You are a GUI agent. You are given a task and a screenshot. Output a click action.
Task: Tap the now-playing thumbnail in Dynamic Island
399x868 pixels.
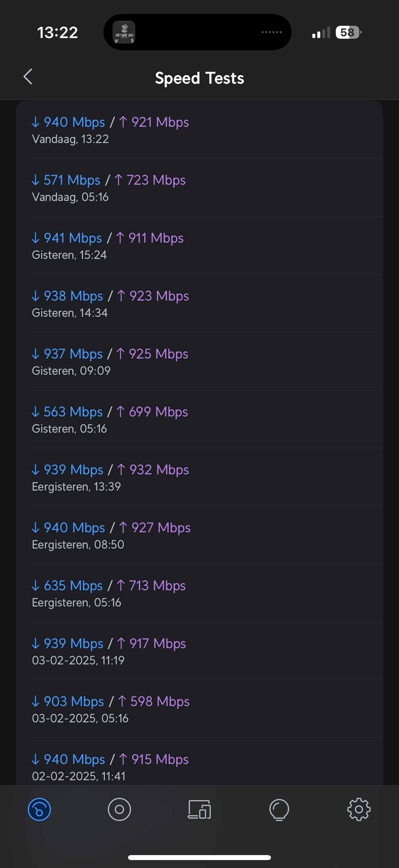coord(124,32)
